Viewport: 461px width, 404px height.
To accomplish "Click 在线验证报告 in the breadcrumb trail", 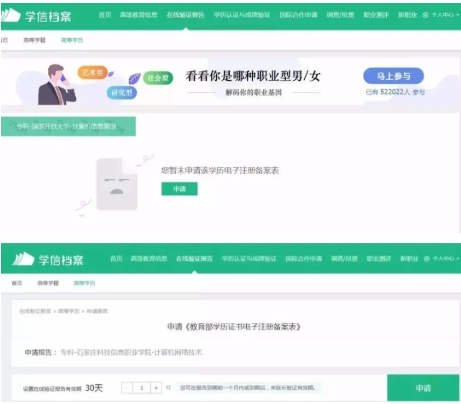I will tap(35, 311).
